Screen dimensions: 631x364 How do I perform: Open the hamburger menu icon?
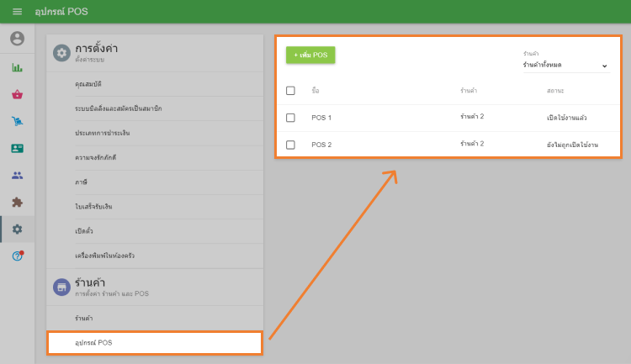coord(17,12)
